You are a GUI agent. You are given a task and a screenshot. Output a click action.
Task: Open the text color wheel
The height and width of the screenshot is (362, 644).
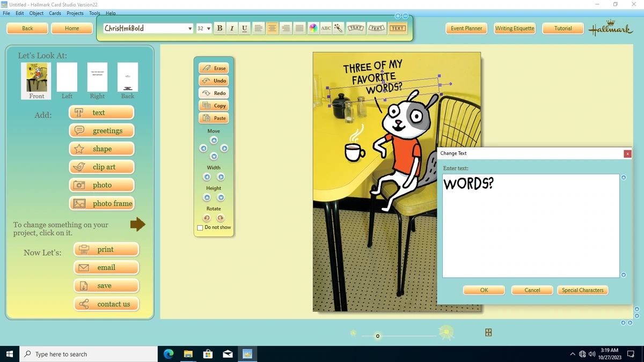pos(313,28)
